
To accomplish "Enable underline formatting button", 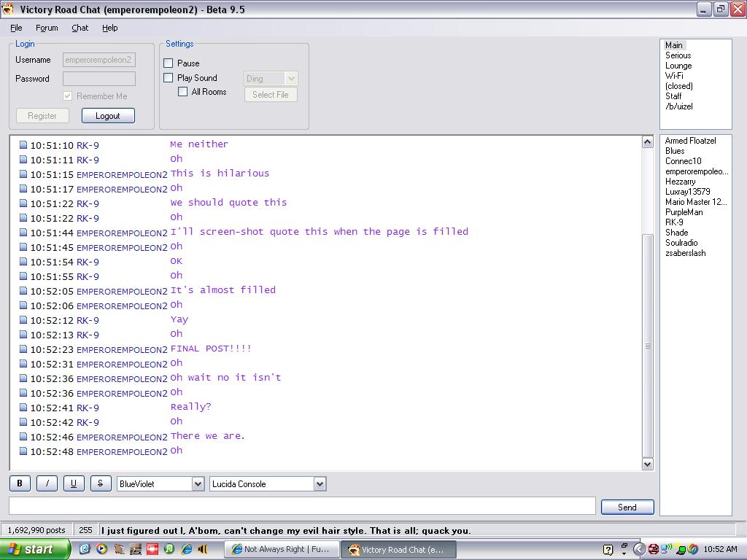I will point(73,483).
